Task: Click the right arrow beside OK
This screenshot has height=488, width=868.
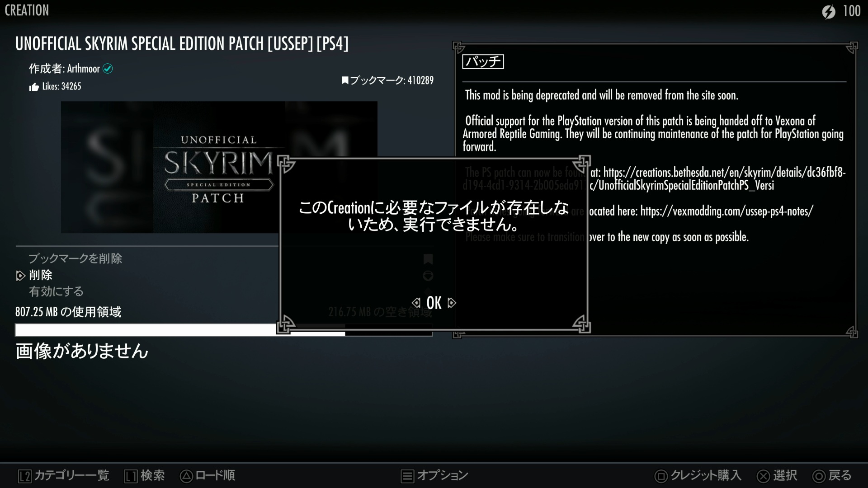Action: (451, 303)
